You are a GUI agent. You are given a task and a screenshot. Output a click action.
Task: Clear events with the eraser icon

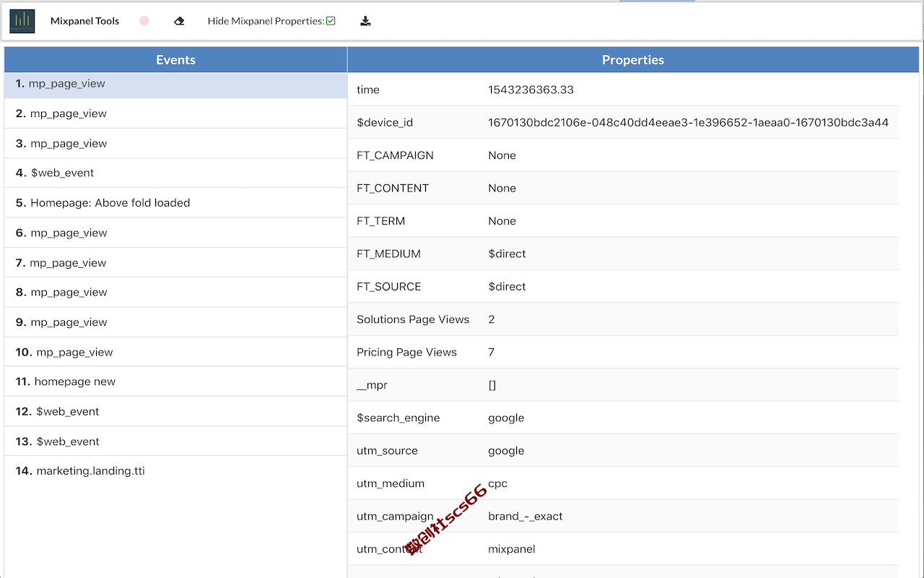[179, 21]
